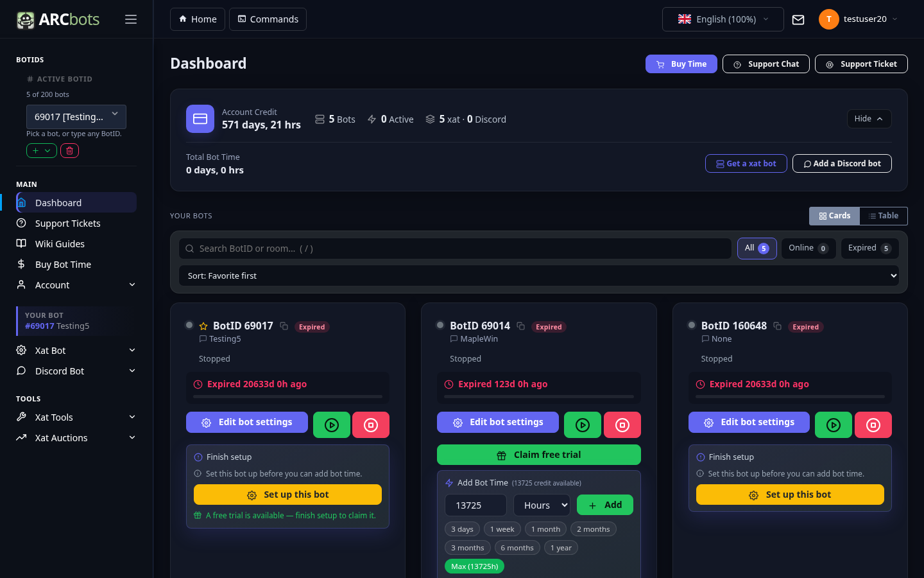924x578 pixels.
Task: Start bot 160648 with green play button
Action: (834, 425)
